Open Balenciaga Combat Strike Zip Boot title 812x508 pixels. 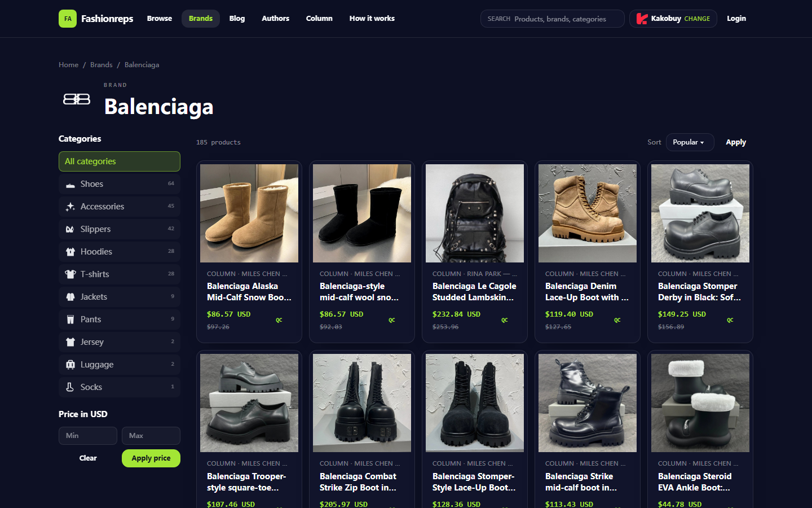coord(359,482)
